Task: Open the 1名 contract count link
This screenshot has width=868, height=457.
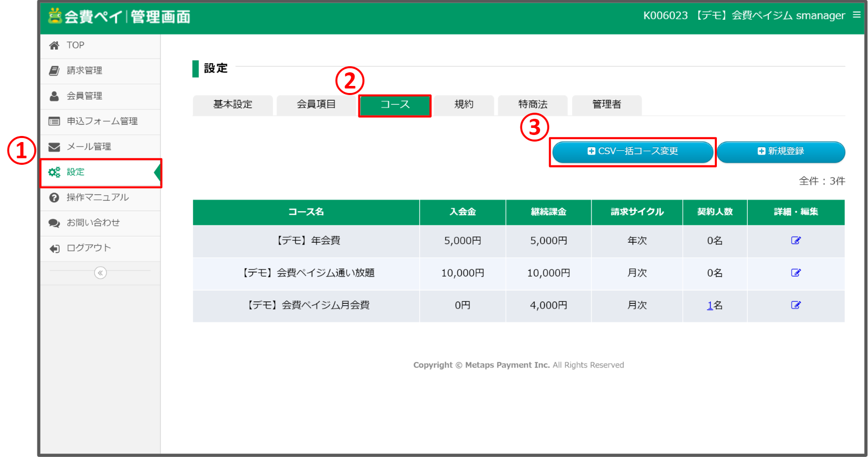Action: click(x=710, y=305)
